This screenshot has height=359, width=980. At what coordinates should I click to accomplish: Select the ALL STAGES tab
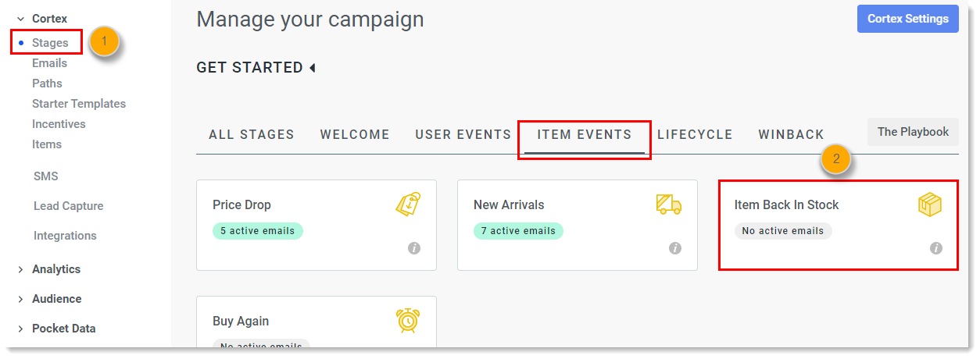pyautogui.click(x=252, y=134)
